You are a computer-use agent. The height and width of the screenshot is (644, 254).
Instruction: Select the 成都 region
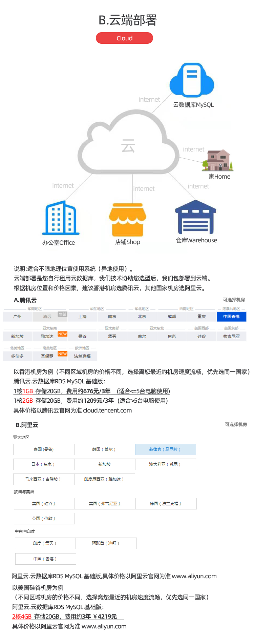point(172,317)
